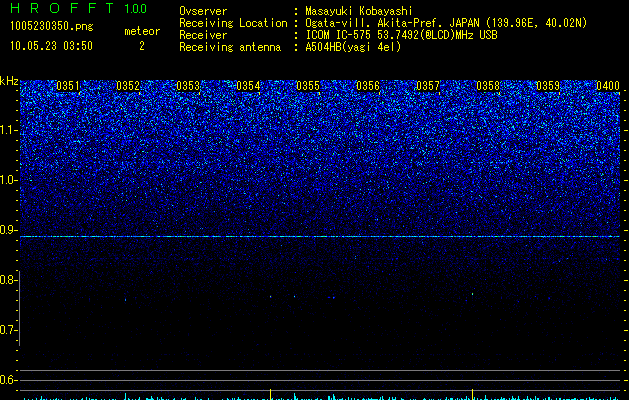Click the meteor count value 2
The image size is (629, 400).
tap(142, 46)
